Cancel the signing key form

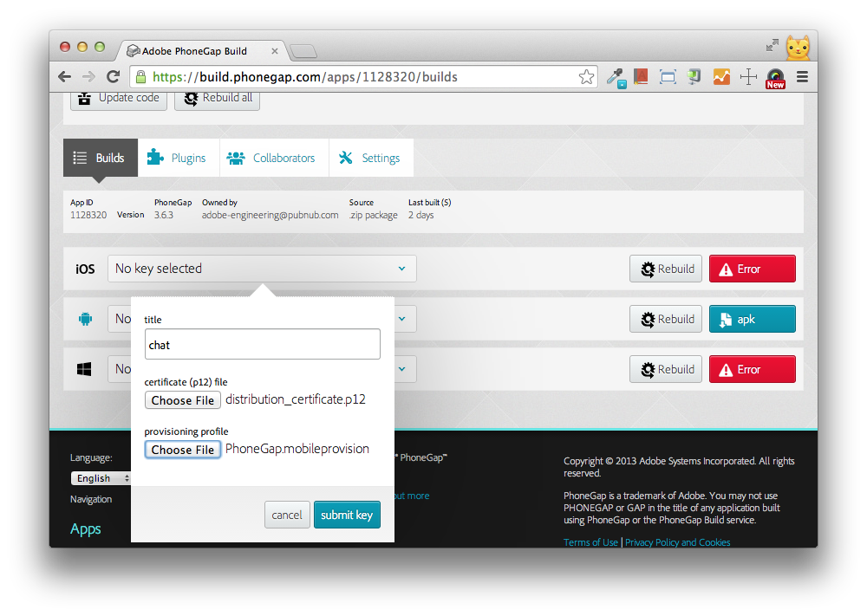(287, 515)
